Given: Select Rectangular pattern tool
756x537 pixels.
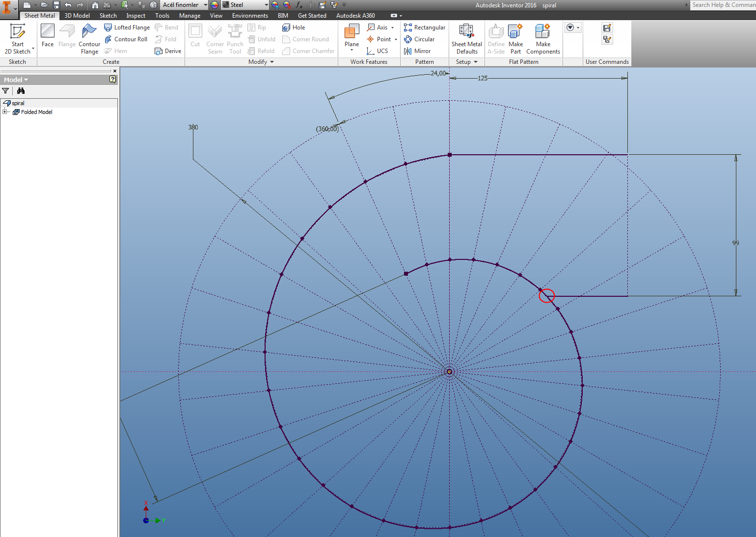Looking at the screenshot, I should click(425, 28).
